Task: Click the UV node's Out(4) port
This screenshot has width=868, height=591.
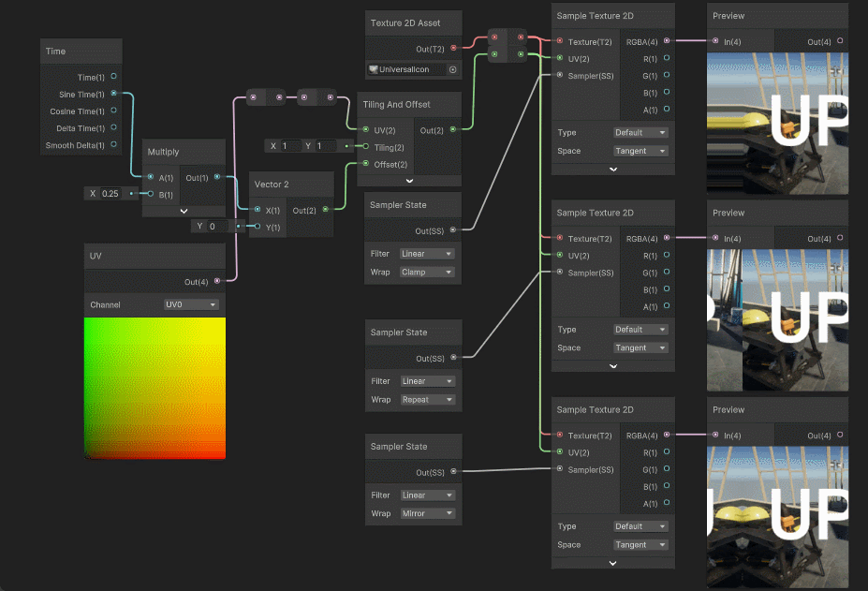Action: (217, 280)
